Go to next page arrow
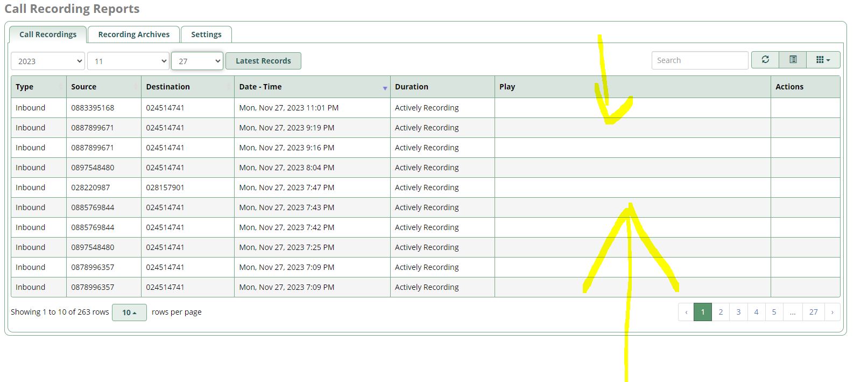 pos(832,312)
